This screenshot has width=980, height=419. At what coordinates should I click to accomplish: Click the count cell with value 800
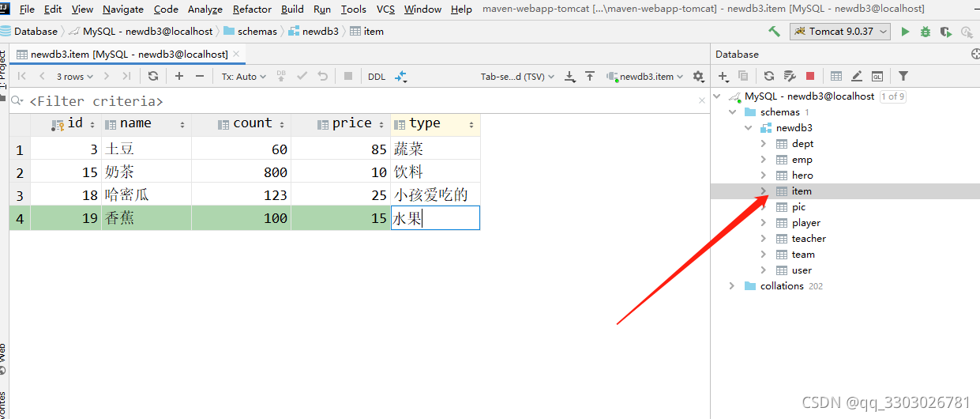click(x=241, y=172)
